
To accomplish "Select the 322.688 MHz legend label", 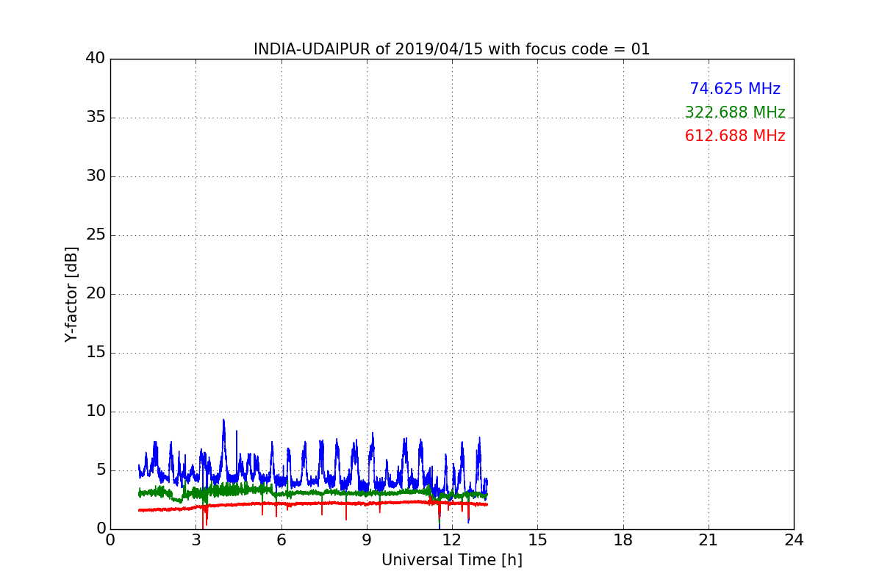I will pyautogui.click(x=734, y=112).
